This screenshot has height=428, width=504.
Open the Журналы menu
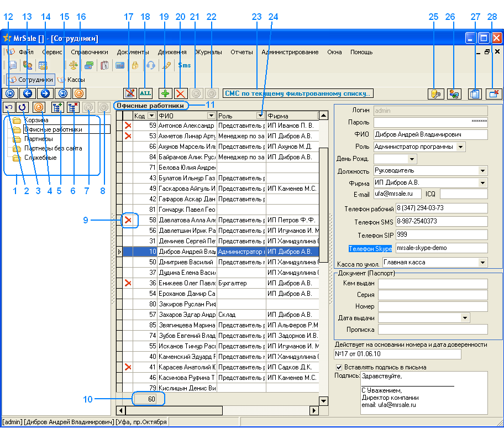pos(208,52)
